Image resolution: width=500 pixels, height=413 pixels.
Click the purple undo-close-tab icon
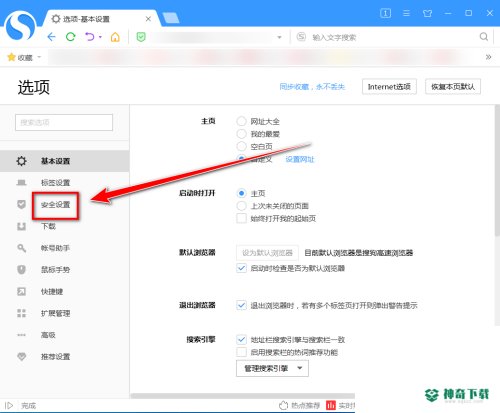point(90,37)
